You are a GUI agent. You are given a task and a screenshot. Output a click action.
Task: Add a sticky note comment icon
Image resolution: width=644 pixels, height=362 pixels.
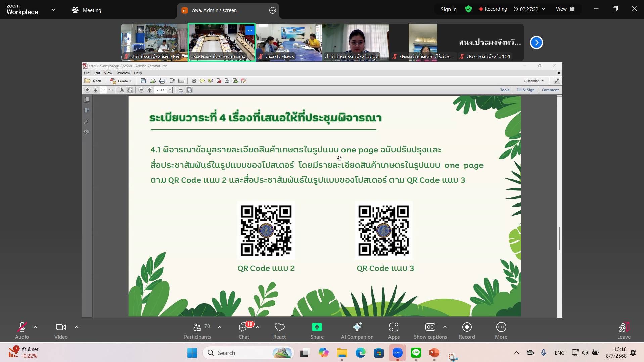pos(202,81)
